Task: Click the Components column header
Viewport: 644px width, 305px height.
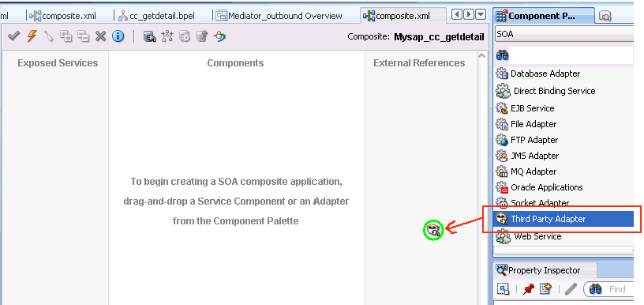Action: (x=235, y=63)
